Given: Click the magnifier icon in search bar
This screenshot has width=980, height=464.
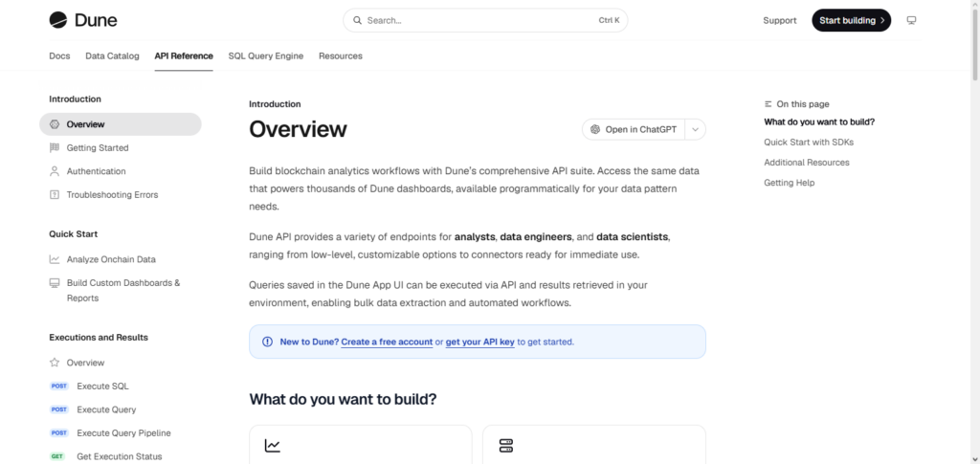Looking at the screenshot, I should point(358,21).
